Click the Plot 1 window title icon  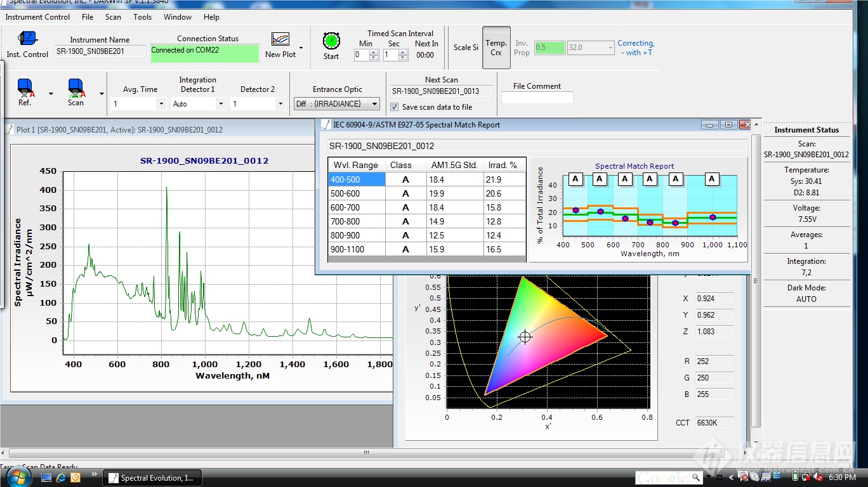pyautogui.click(x=9, y=129)
